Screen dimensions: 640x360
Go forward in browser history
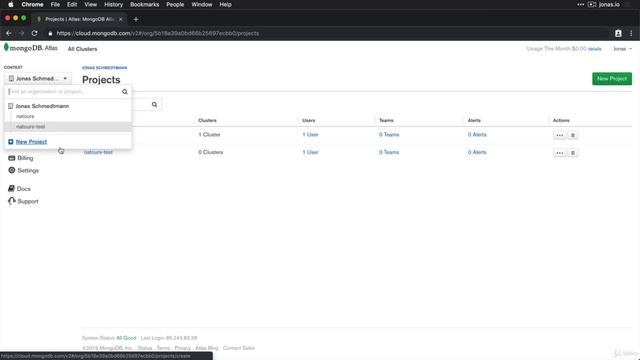click(22, 33)
